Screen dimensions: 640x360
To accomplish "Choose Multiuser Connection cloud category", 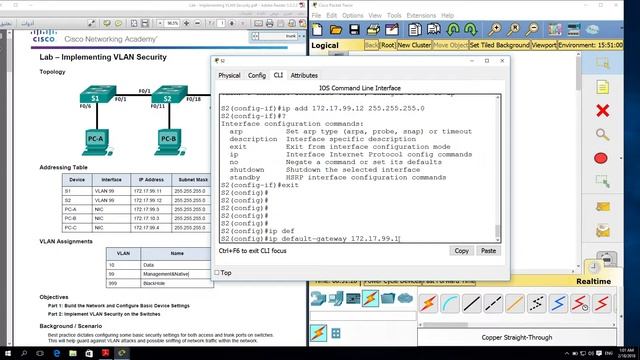I will (405, 298).
